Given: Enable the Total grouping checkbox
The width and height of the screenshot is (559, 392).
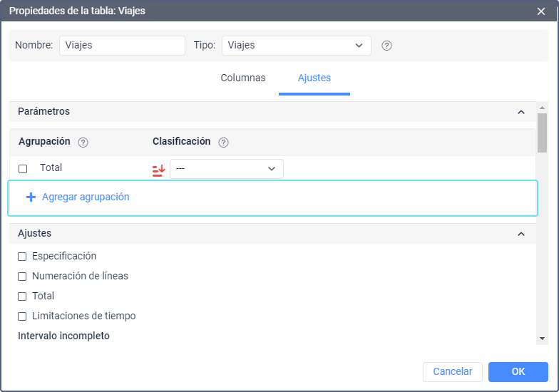Looking at the screenshot, I should tap(23, 169).
